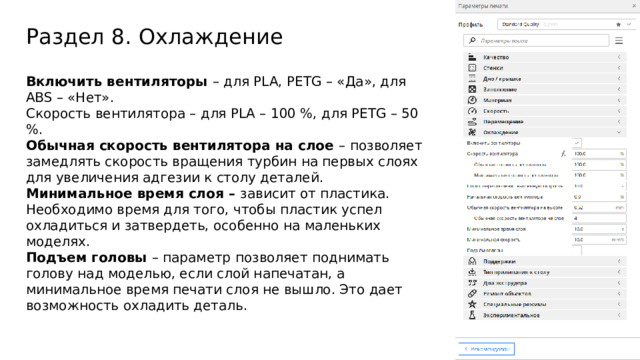Click the bed adhesion type icon
Screen dimensions: 640x360
tap(472, 272)
